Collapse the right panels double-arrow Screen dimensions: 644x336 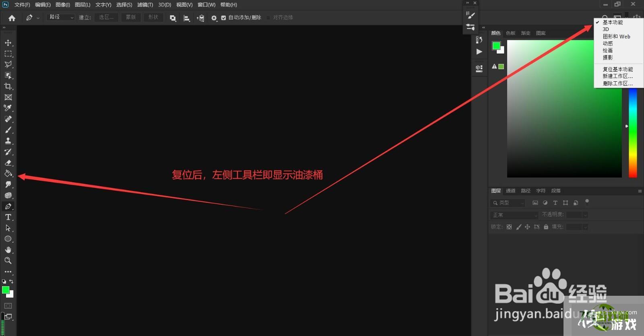[484, 28]
